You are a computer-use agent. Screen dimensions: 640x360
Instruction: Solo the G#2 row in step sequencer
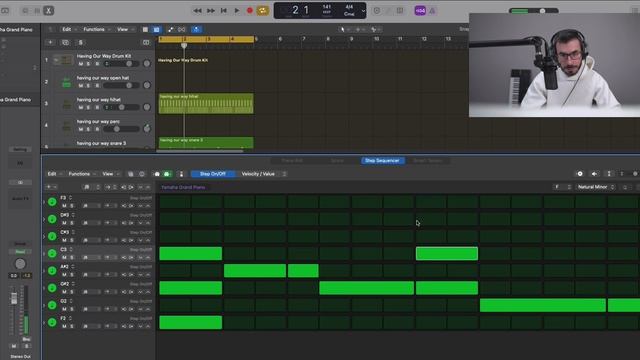tap(72, 292)
